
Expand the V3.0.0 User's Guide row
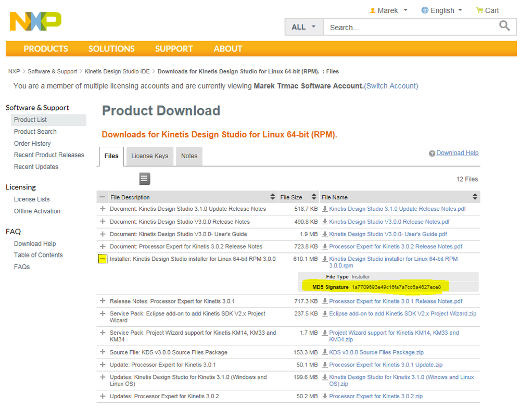103,234
